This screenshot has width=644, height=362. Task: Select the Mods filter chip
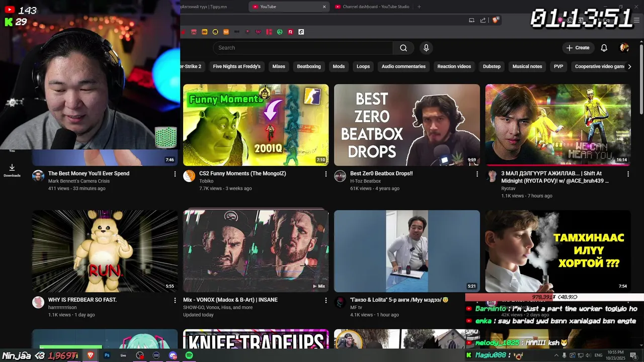[339, 66]
